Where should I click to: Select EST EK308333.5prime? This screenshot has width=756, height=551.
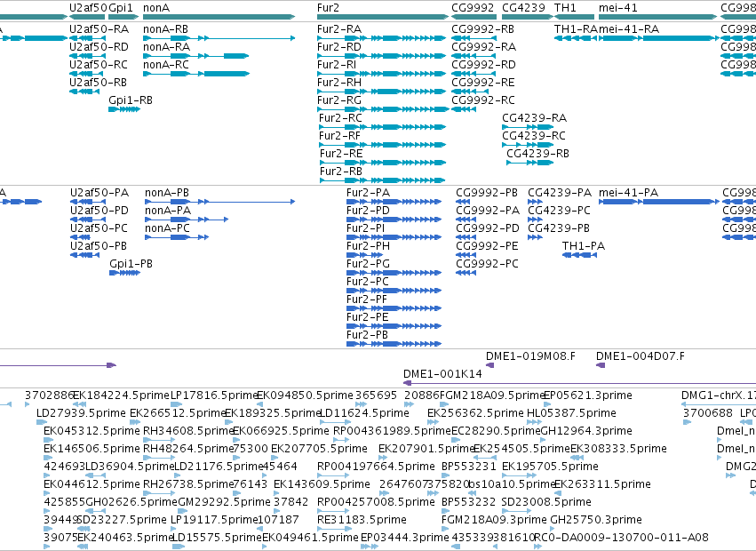pos(577,458)
